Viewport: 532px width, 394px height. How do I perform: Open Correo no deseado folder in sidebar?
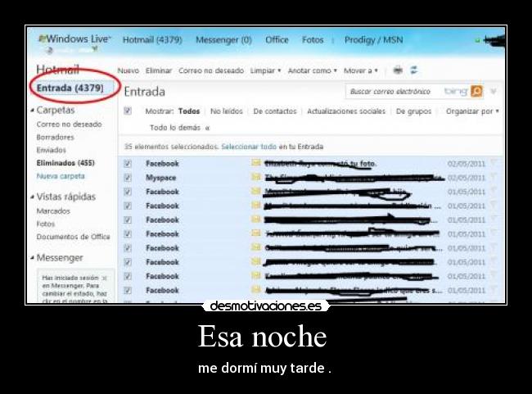(70, 125)
